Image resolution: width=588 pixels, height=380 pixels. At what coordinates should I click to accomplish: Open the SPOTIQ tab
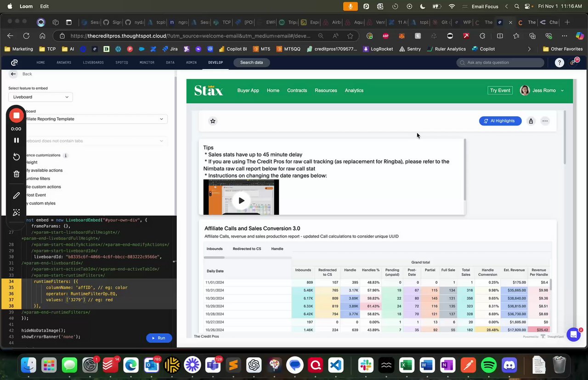coord(122,62)
